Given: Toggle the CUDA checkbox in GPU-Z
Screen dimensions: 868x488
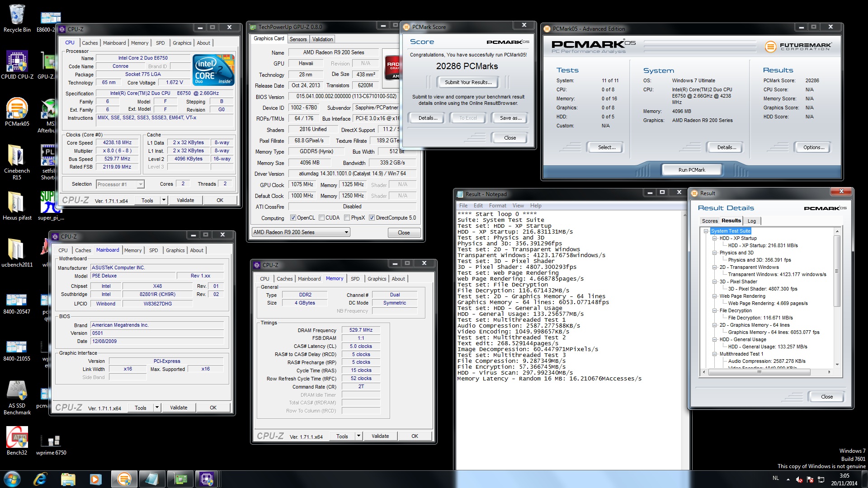Looking at the screenshot, I should pyautogui.click(x=321, y=218).
